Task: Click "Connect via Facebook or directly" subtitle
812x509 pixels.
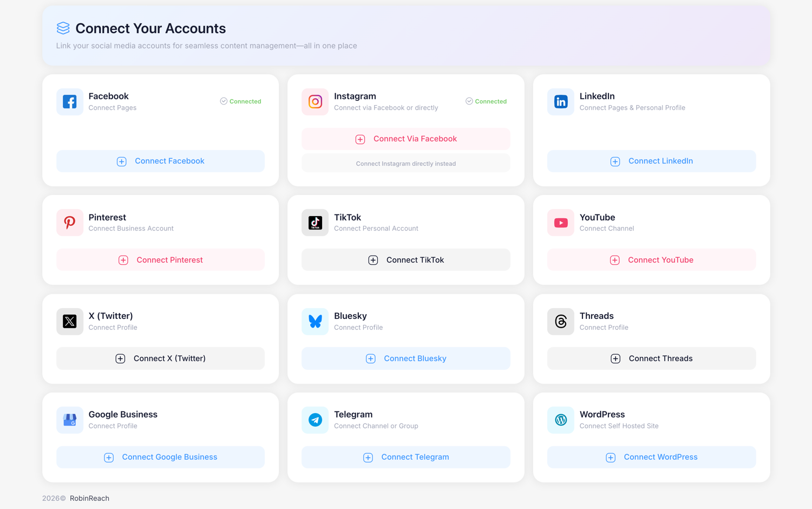Action: (x=386, y=108)
